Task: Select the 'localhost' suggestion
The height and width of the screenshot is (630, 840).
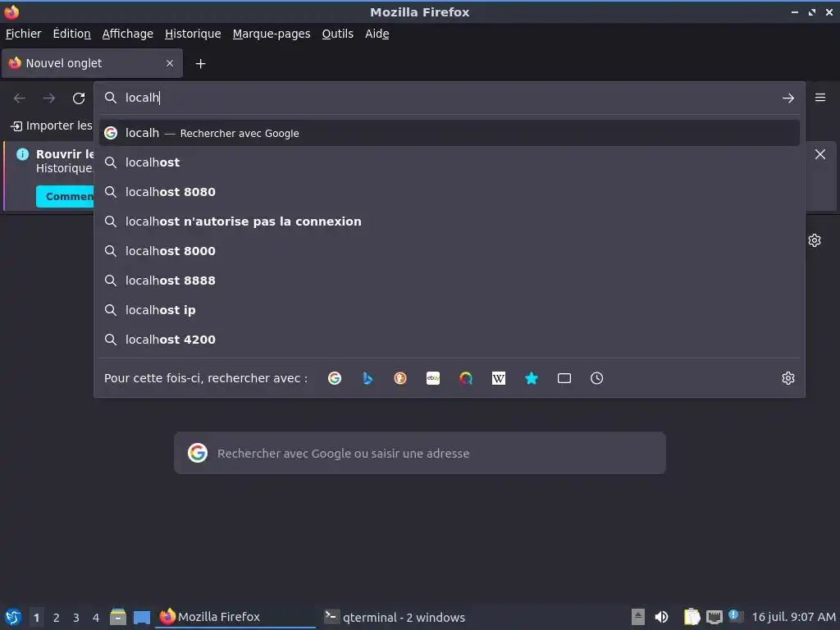Action: point(449,162)
